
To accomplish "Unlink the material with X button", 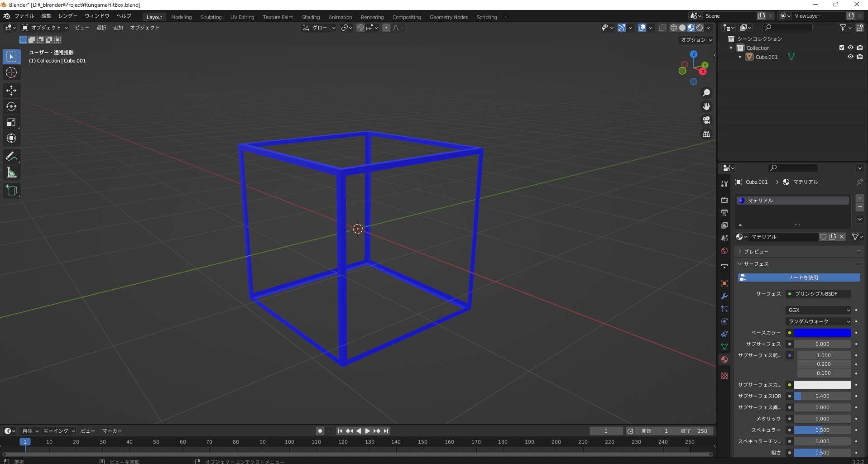I will coord(842,237).
